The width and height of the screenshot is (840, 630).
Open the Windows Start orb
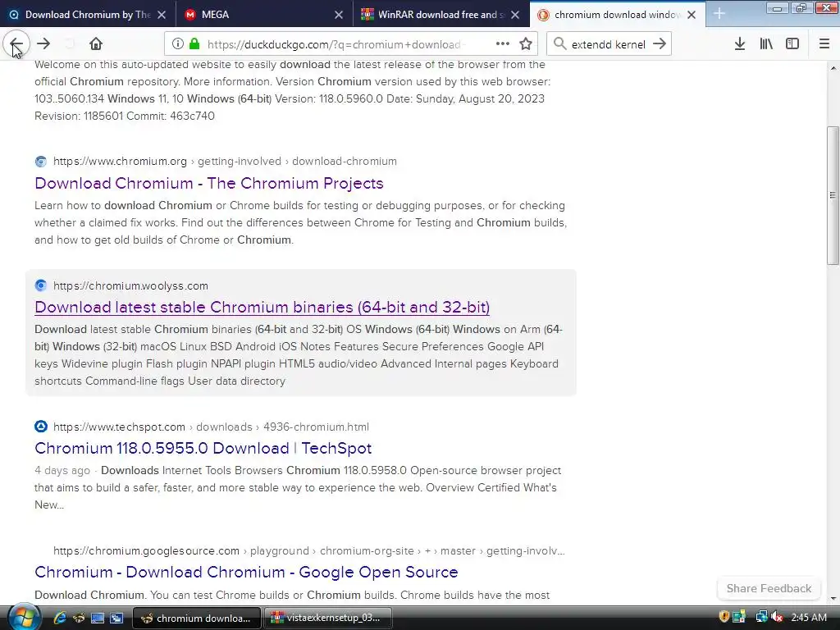(x=24, y=617)
